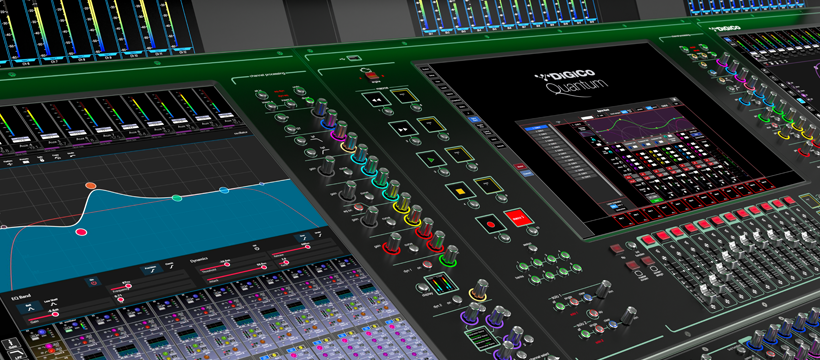Click the green play transport button
Image resolution: width=820 pixels, height=360 pixels.
tap(431, 159)
